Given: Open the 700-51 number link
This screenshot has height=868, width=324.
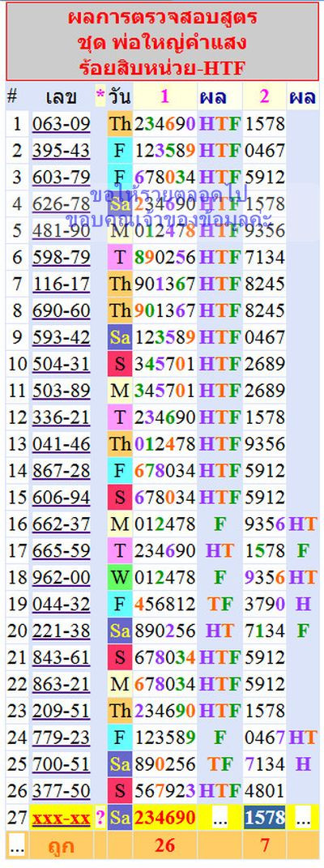Looking at the screenshot, I should coord(62,764).
